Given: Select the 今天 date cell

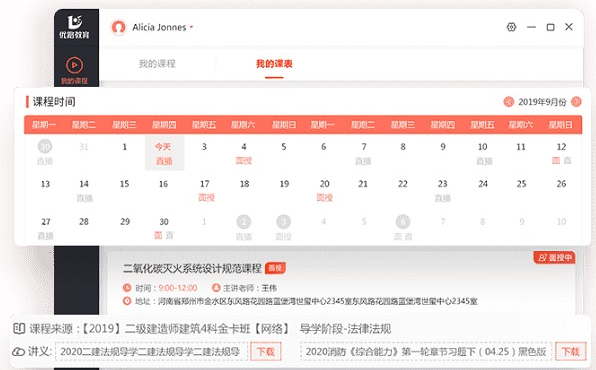Looking at the screenshot, I should [x=164, y=153].
